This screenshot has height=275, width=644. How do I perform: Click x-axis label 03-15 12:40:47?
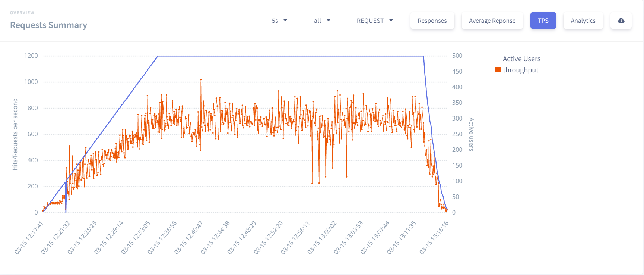(188, 238)
